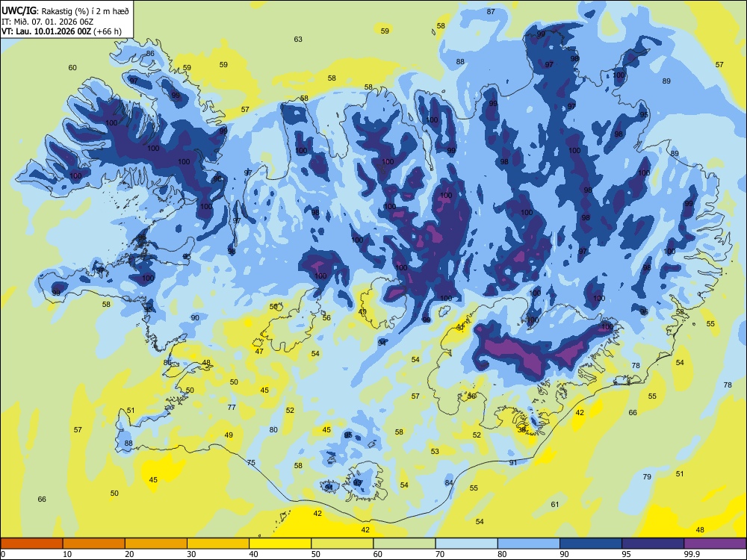Click the legend label '0'

pos(3,554)
